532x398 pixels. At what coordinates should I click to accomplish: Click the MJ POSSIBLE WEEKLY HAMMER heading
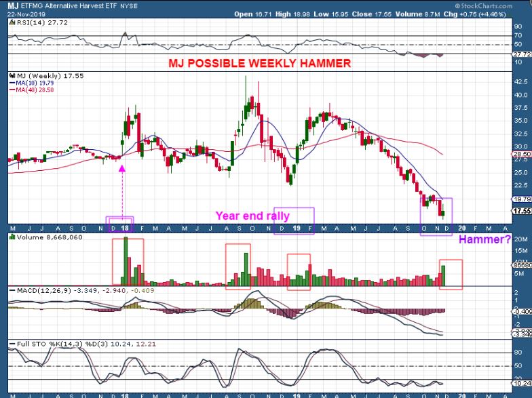tap(259, 63)
